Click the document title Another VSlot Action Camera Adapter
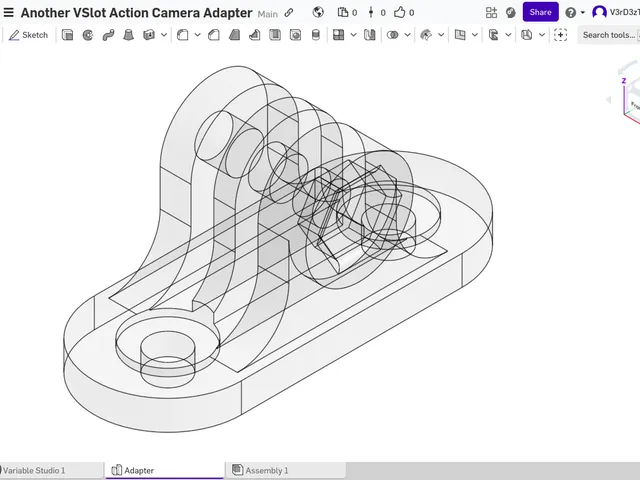640x480 pixels. point(136,13)
